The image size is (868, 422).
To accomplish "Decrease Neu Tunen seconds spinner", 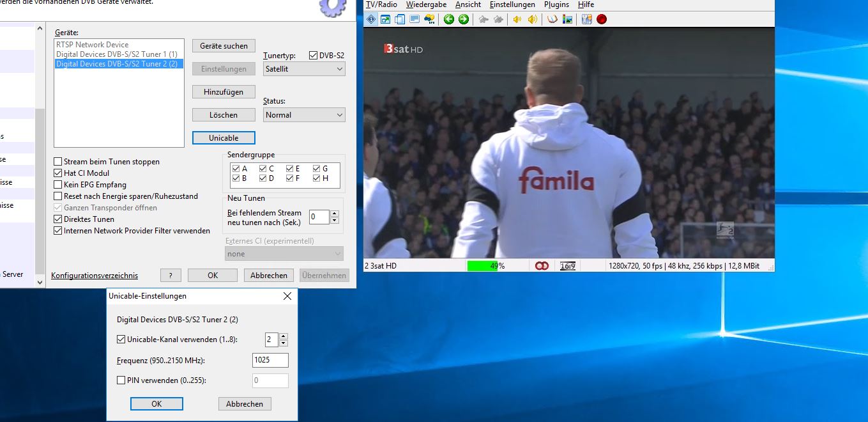I will pos(335,221).
